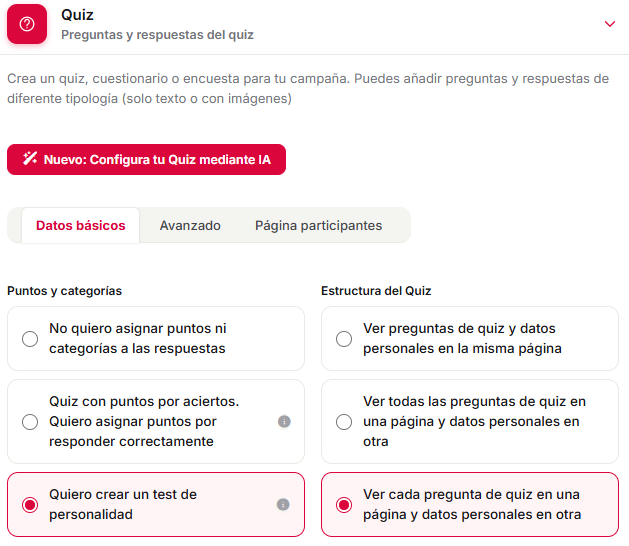Select Ver cada pregunta en una página radio
The width and height of the screenshot is (629, 546).
pos(344,505)
